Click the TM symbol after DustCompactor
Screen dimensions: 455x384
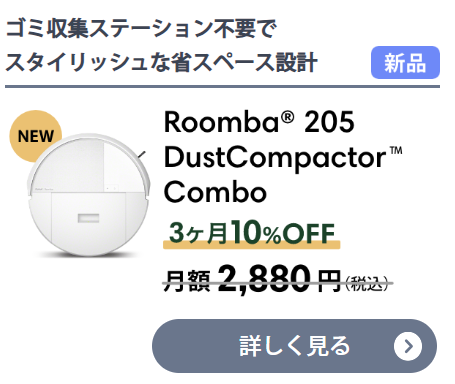pos(396,151)
